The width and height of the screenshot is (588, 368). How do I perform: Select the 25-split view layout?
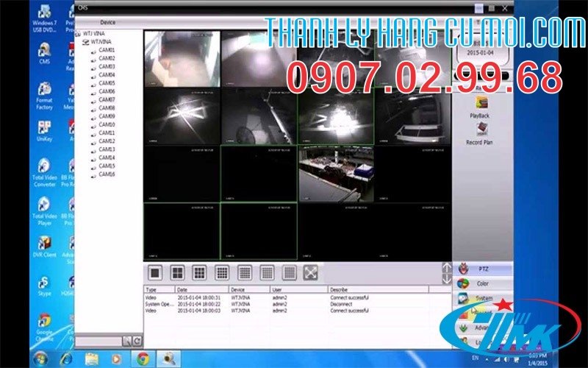click(245, 272)
